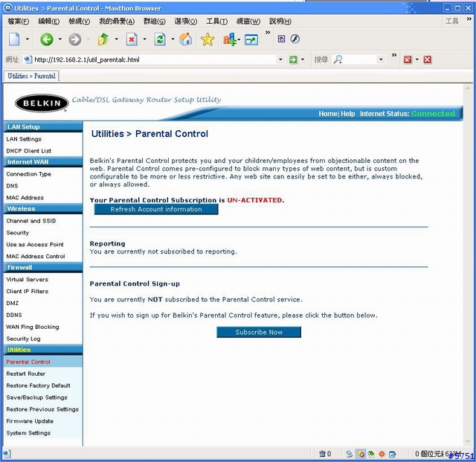This screenshot has height=462, width=476.
Task: Click the first status bar network icon
Action: [x=350, y=454]
